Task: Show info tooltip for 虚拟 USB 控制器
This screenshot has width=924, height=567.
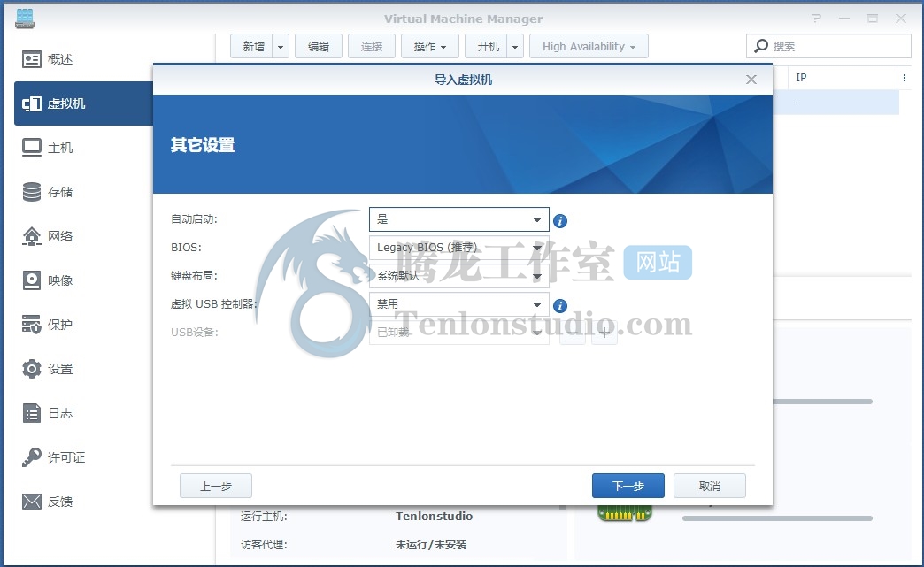Action: pos(560,305)
